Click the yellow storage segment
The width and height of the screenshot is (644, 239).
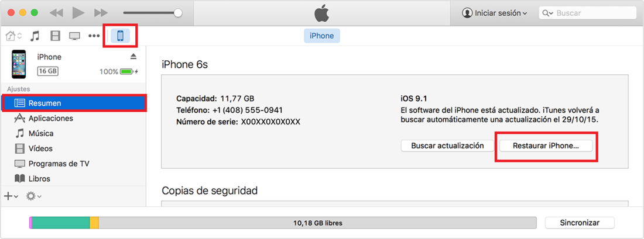point(94,223)
